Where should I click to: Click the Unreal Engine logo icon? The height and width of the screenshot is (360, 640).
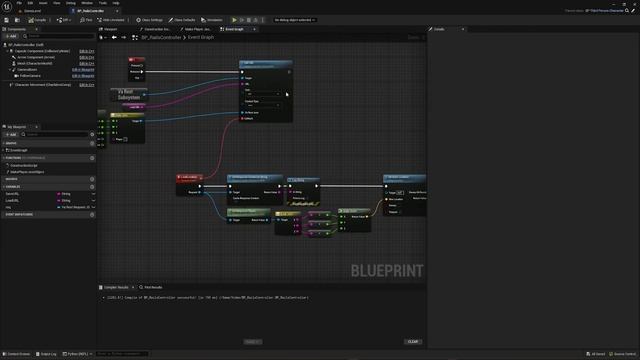7,7
